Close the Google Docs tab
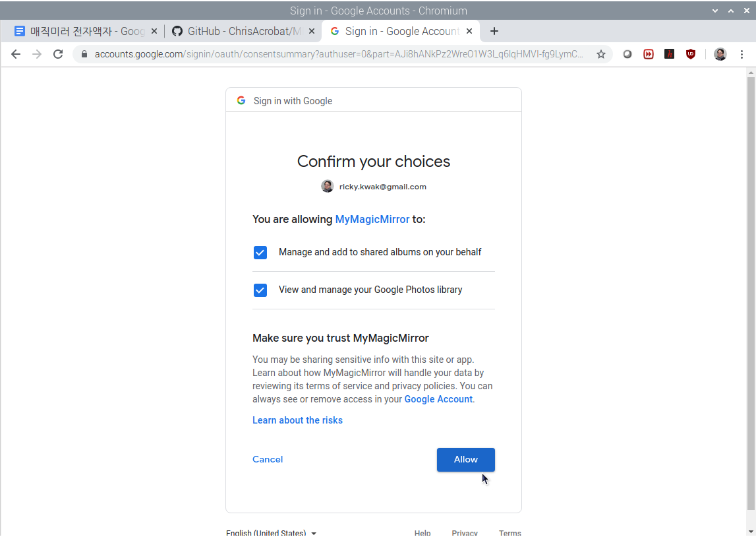 coord(154,32)
